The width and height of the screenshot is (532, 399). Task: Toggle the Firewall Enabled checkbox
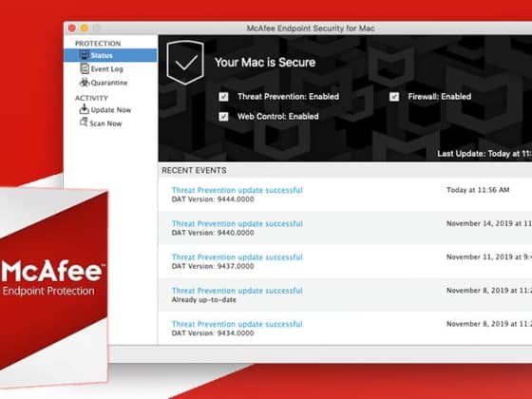click(394, 97)
